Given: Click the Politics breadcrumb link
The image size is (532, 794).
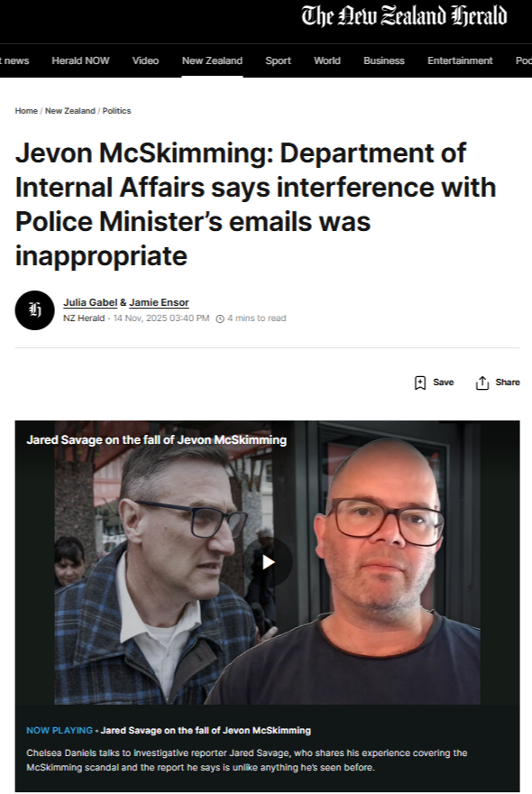Looking at the screenshot, I should pos(116,111).
